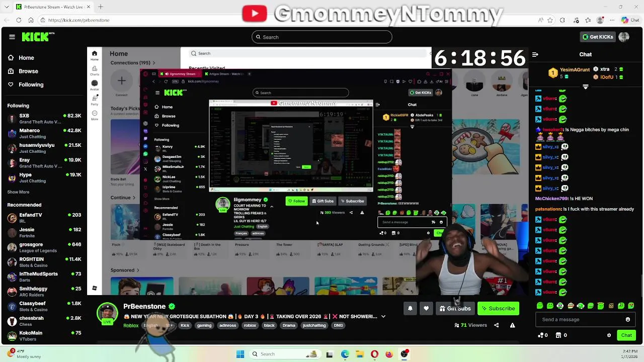The image size is (644, 362).
Task: Open Hype's channel from sidebar
Action: (x=44, y=177)
